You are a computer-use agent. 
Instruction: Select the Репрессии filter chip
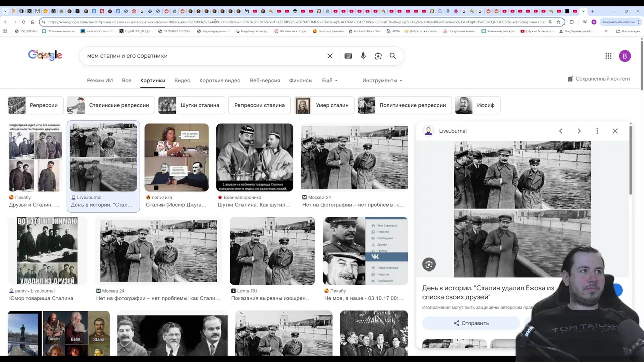(35, 105)
